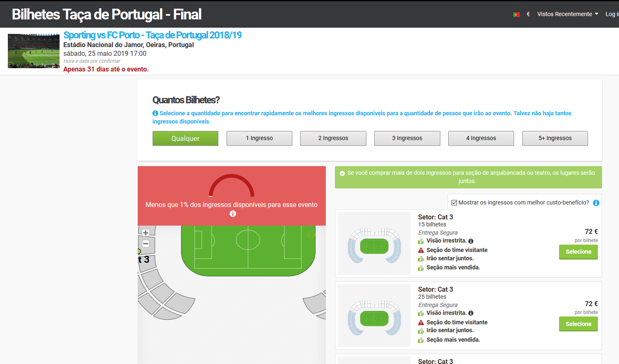
Task: Click info icon next to custo-benefício checkbox
Action: coord(596,203)
